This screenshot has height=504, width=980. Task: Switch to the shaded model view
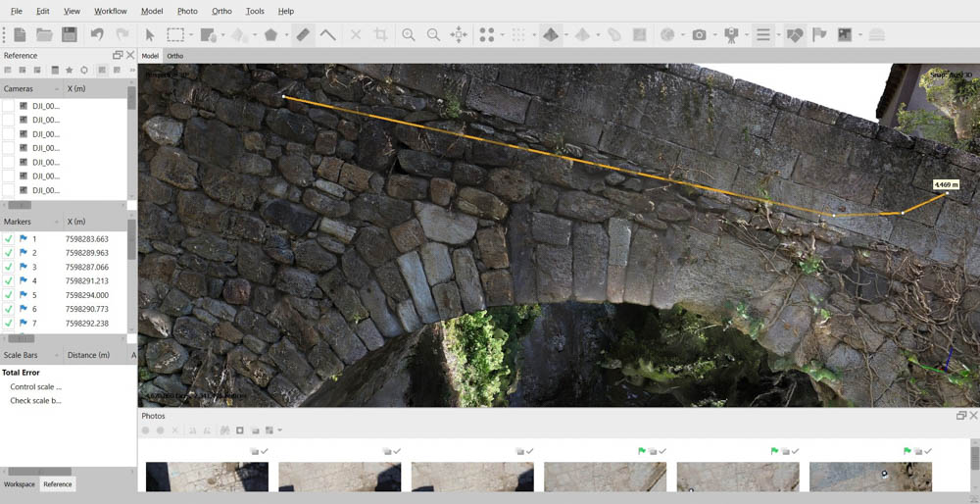[551, 35]
